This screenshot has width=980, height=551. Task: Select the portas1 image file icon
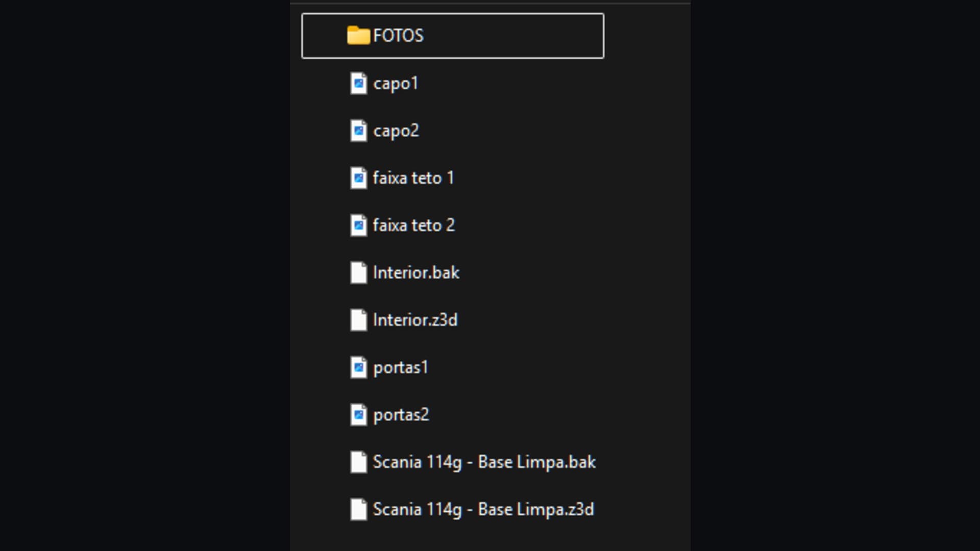(358, 367)
